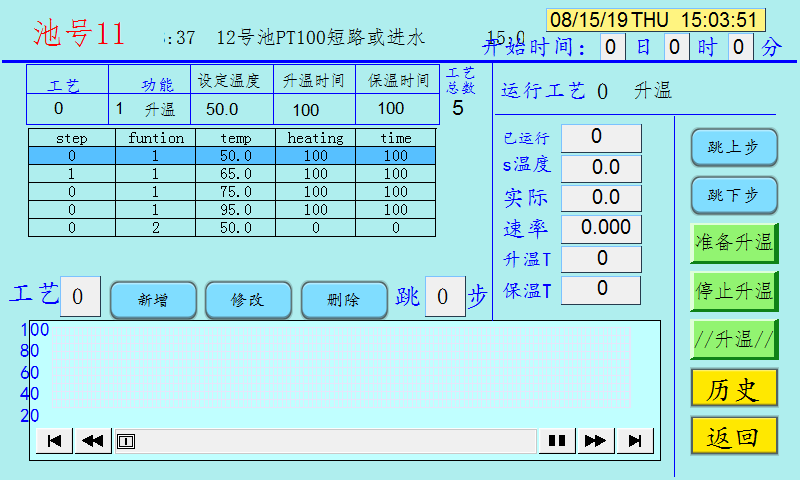The height and width of the screenshot is (480, 800).
Task: Fast-forward the trend chart
Action: [x=594, y=441]
